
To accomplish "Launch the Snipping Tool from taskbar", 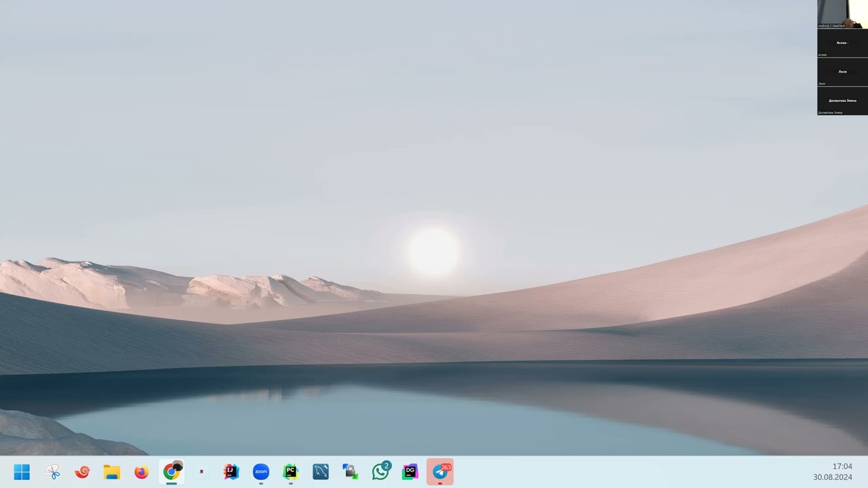I will 52,472.
